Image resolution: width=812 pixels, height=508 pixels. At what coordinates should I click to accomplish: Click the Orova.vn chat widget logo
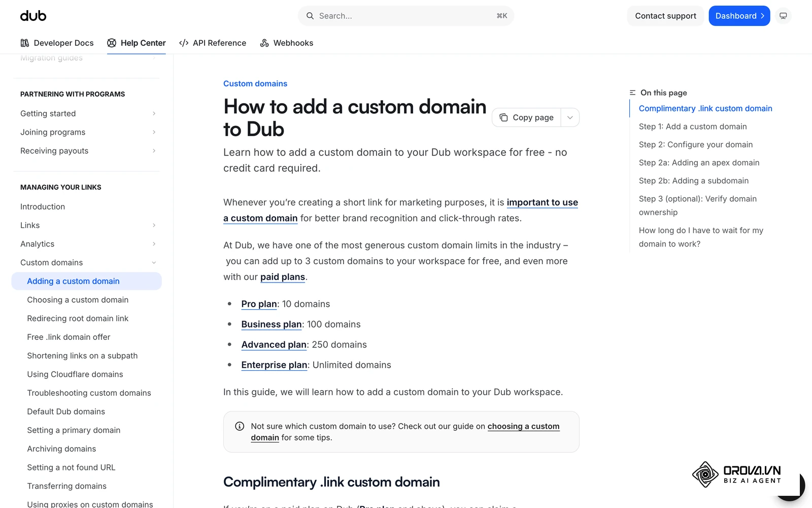point(737,474)
